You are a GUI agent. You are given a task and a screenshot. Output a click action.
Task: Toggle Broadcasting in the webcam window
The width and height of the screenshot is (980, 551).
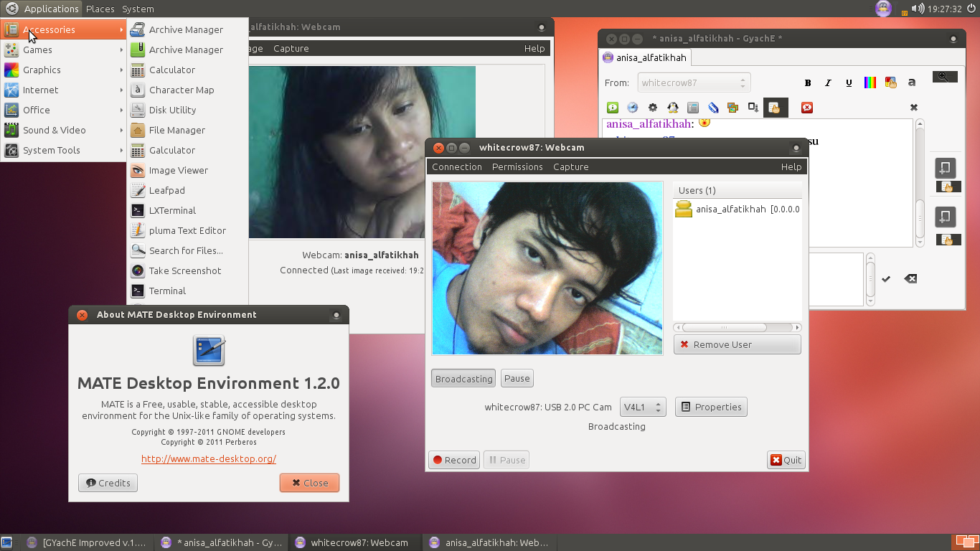pyautogui.click(x=463, y=378)
